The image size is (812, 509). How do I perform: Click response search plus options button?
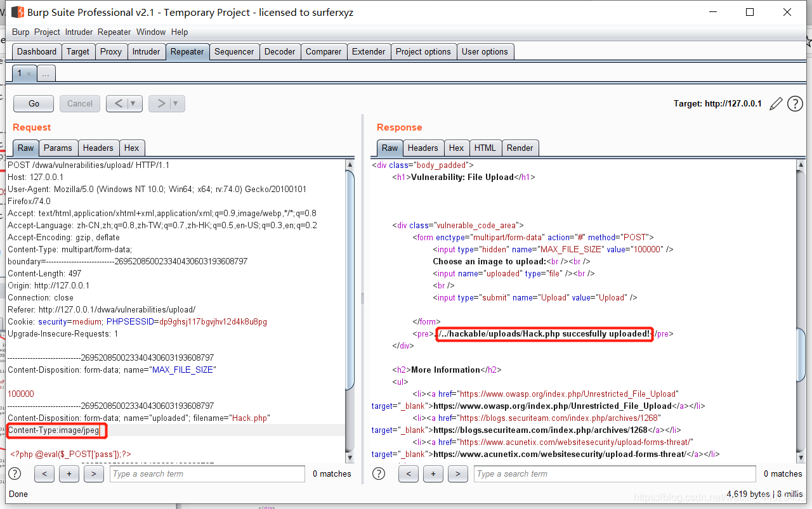433,474
